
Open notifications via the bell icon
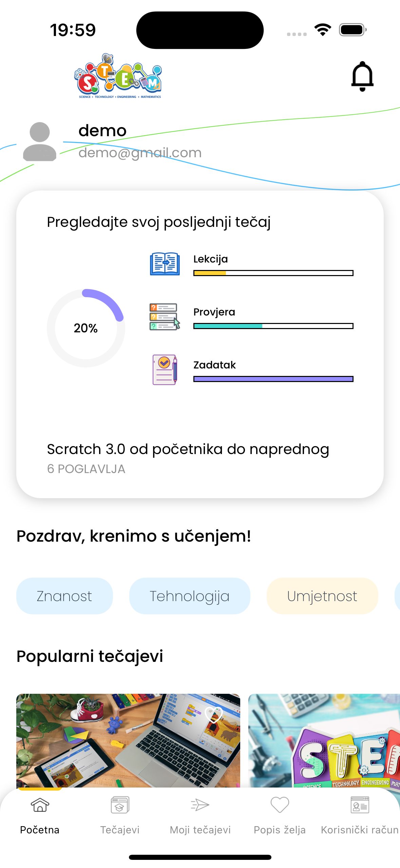click(362, 76)
